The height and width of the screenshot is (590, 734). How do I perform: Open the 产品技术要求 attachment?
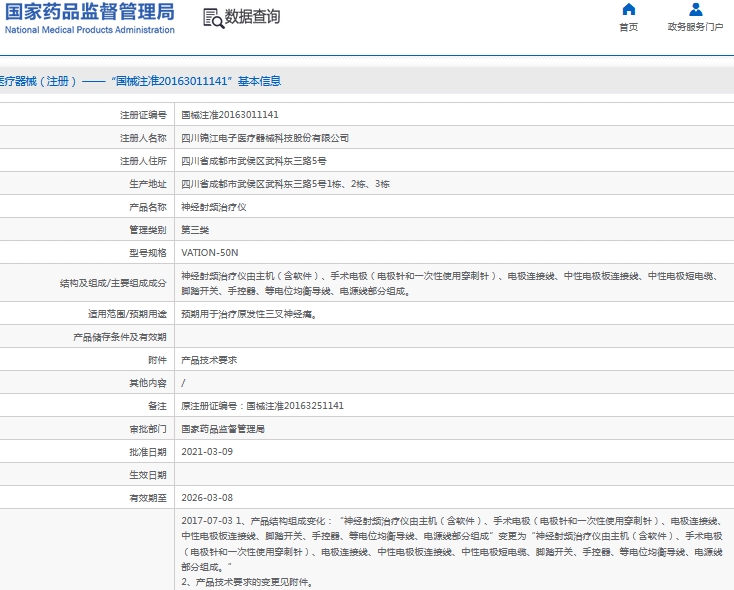tap(209, 360)
